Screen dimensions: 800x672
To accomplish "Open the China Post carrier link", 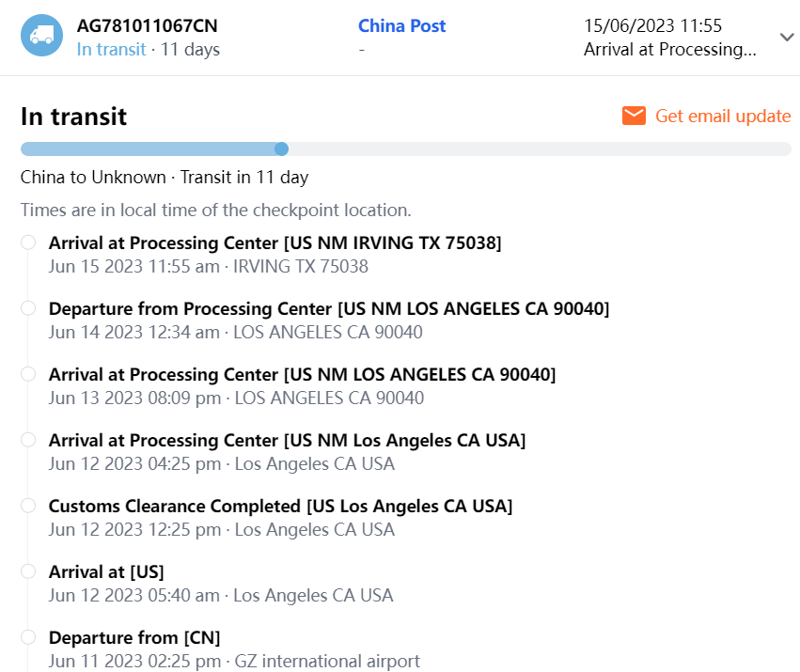I will 401,25.
